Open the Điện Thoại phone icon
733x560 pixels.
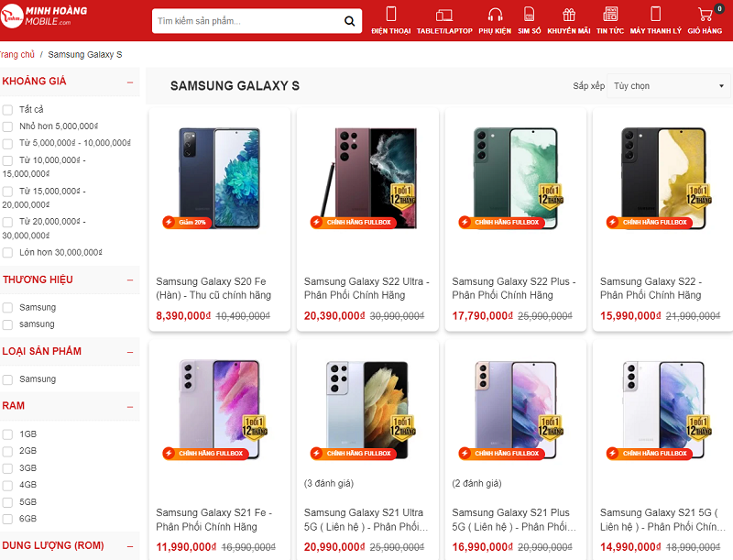(391, 14)
